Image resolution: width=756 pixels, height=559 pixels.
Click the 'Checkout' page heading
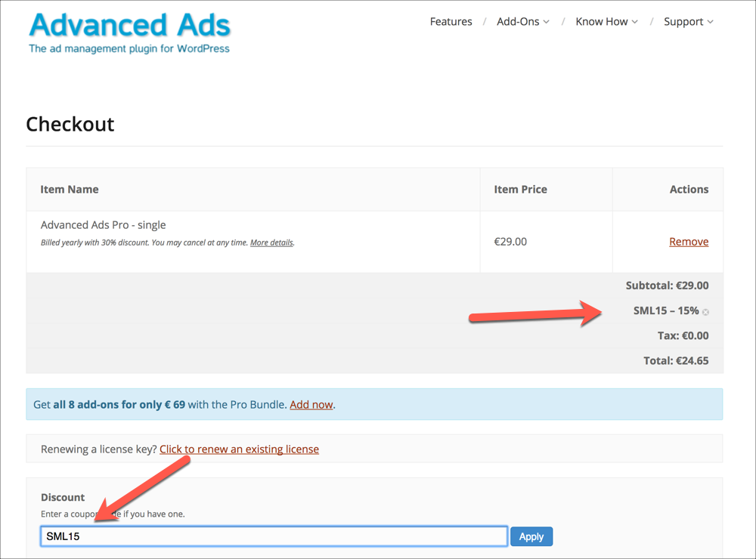(x=70, y=125)
